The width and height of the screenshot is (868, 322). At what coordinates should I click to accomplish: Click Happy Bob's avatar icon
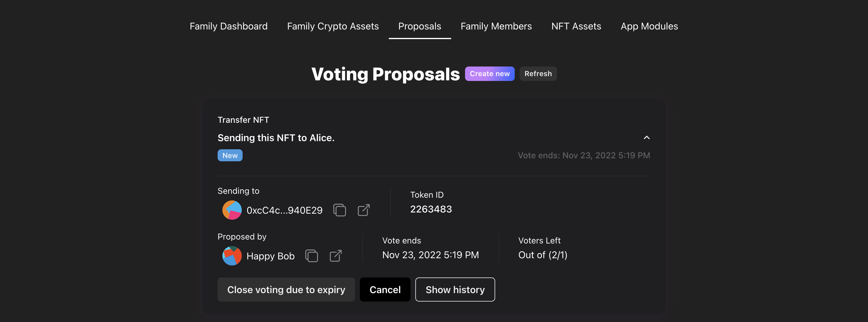click(x=232, y=256)
